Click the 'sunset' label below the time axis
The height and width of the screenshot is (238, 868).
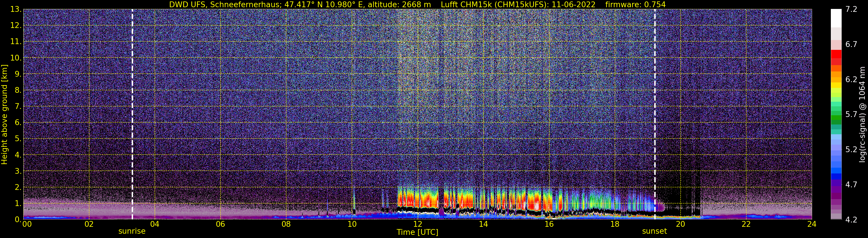[654, 231]
